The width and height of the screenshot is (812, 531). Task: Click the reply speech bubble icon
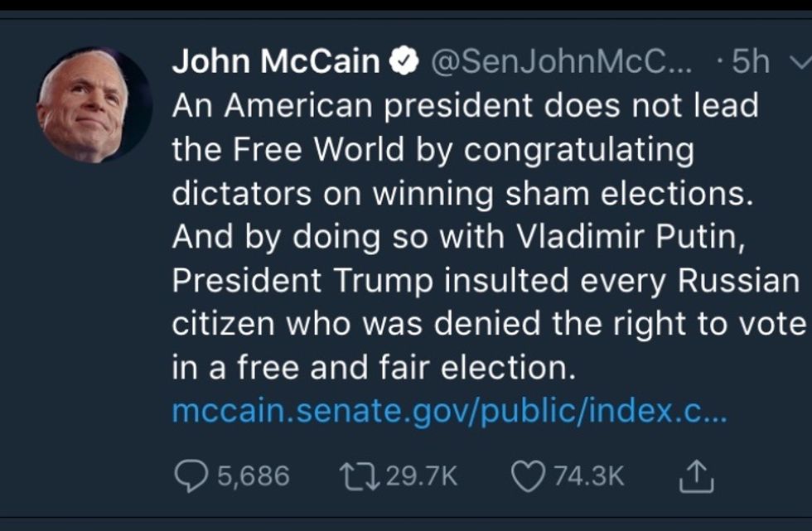pyautogui.click(x=192, y=475)
